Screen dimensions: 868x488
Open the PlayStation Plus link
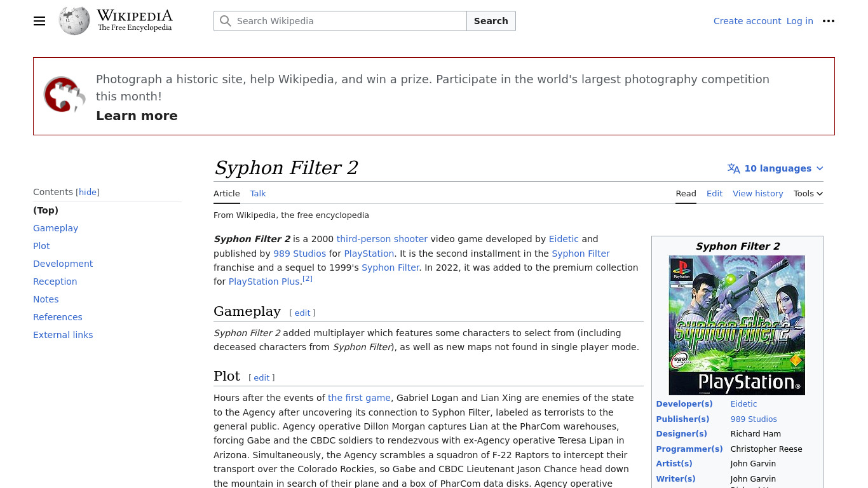264,281
